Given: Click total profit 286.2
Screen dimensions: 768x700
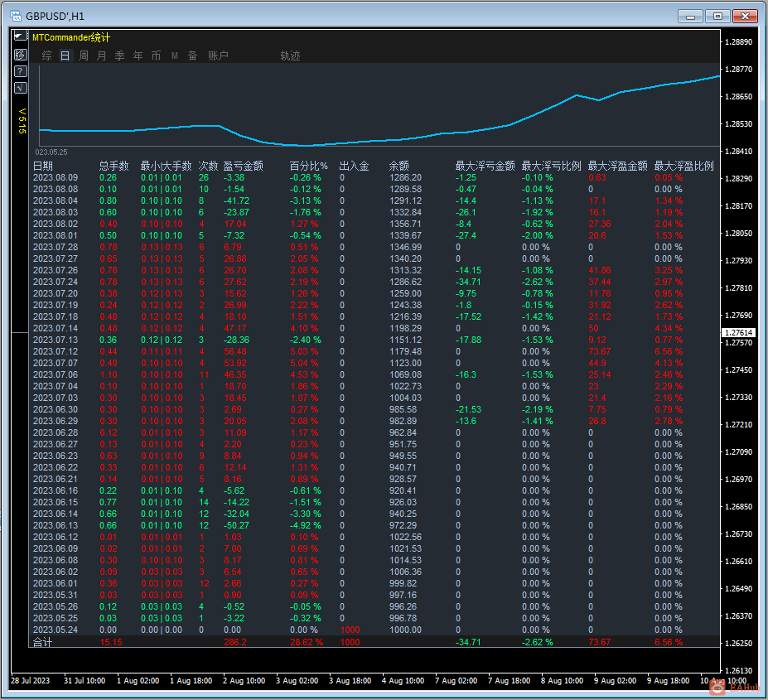Looking at the screenshot, I should click(x=235, y=642).
